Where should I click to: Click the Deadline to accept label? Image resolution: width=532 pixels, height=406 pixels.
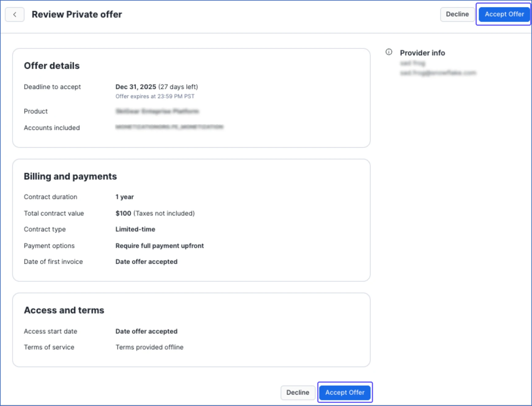pos(52,87)
